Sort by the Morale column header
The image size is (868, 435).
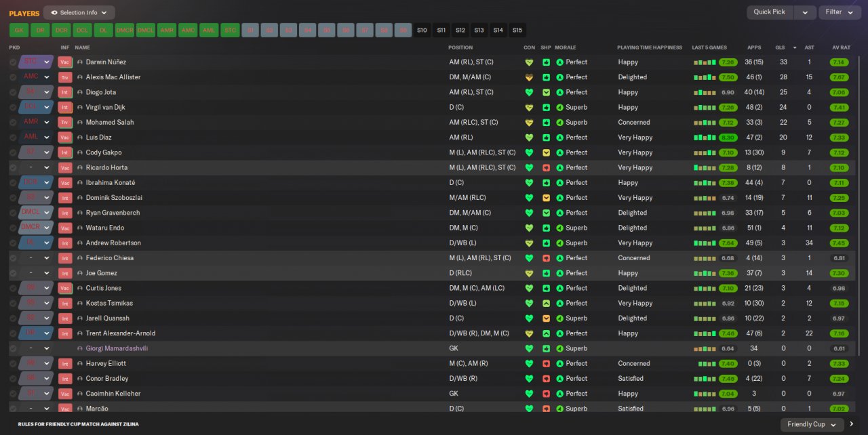(x=565, y=47)
